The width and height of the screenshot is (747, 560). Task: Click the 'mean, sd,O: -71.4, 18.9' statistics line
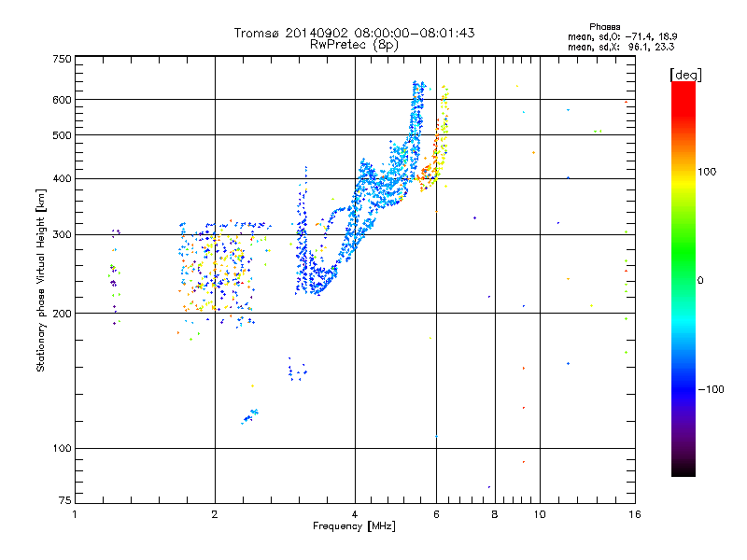[622, 36]
